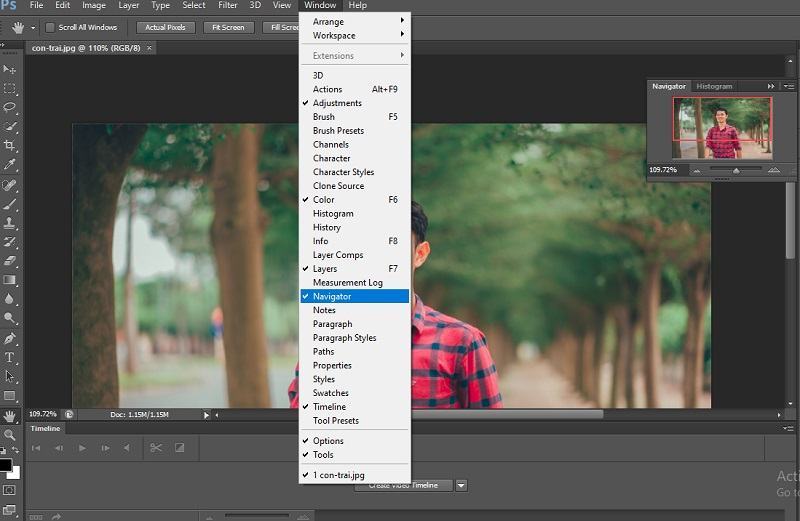
Task: Expand the Workspace submenu
Action: 355,35
